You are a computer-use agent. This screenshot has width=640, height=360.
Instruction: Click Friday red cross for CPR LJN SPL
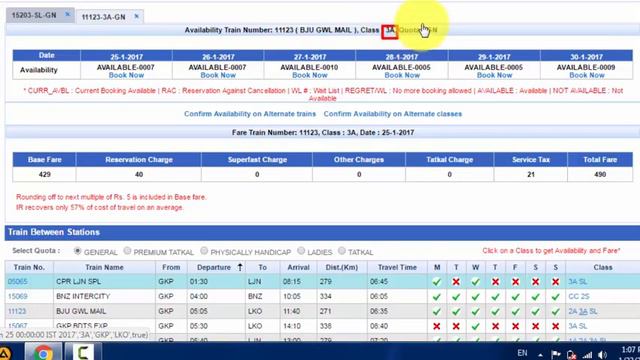coord(515,282)
